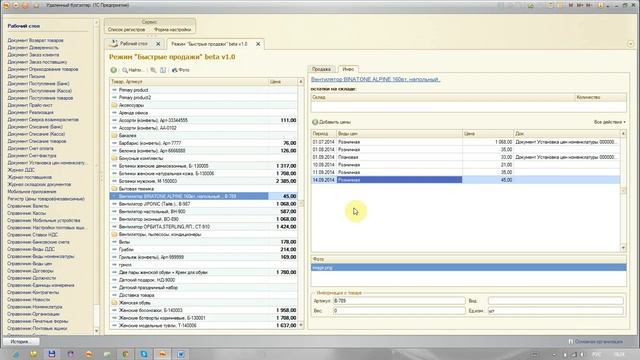The width and height of the screenshot is (640, 360).
Task: Select the 01.07.2014 'Розничная' price row
Action: point(466,142)
